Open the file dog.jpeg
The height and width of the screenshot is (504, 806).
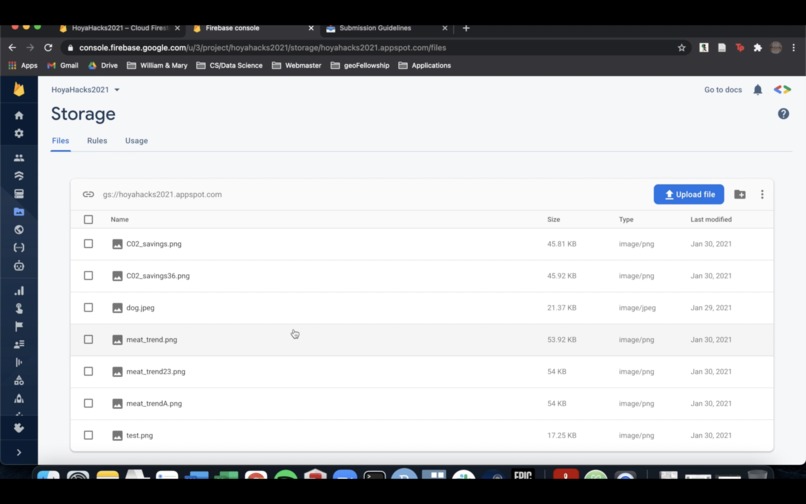pyautogui.click(x=140, y=308)
